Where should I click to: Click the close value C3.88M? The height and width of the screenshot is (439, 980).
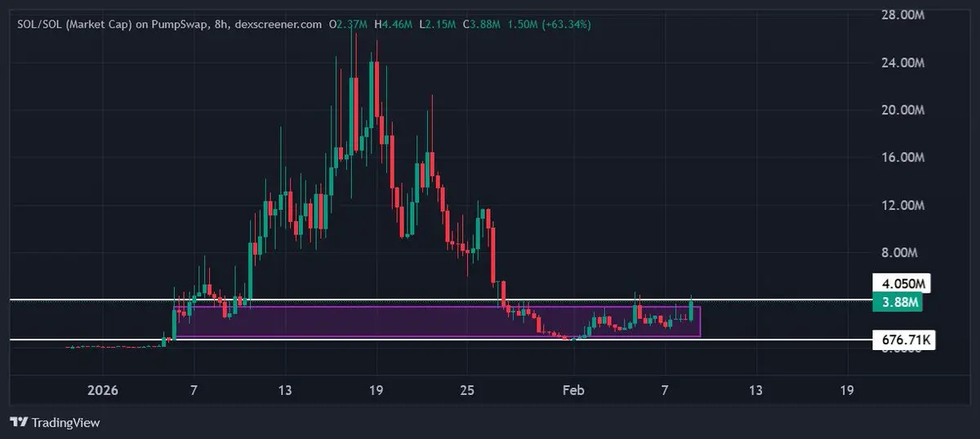coord(483,24)
